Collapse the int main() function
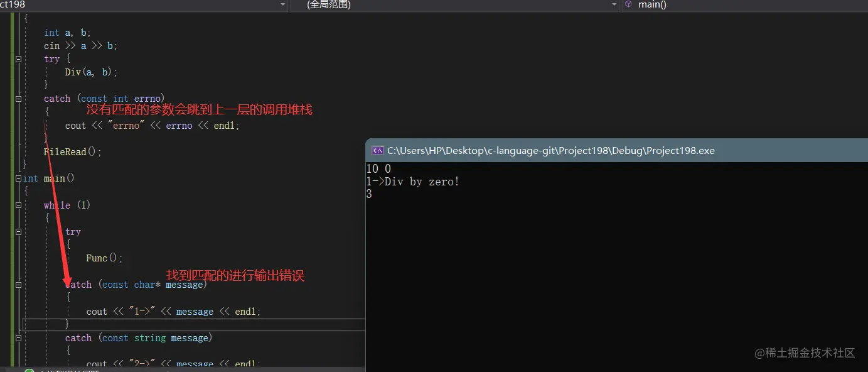The height and width of the screenshot is (372, 868). [x=18, y=178]
